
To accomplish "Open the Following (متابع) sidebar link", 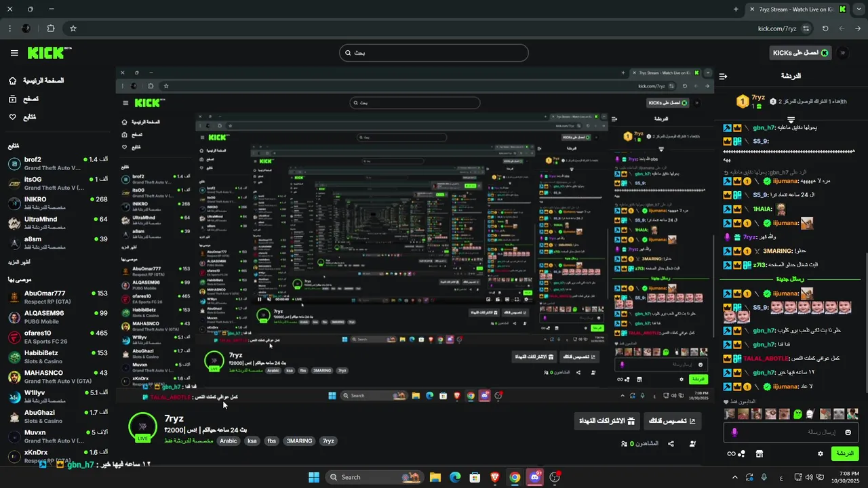I will [x=22, y=117].
